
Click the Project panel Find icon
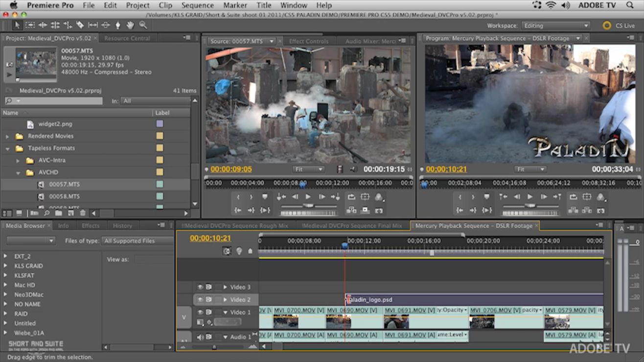[x=46, y=213]
